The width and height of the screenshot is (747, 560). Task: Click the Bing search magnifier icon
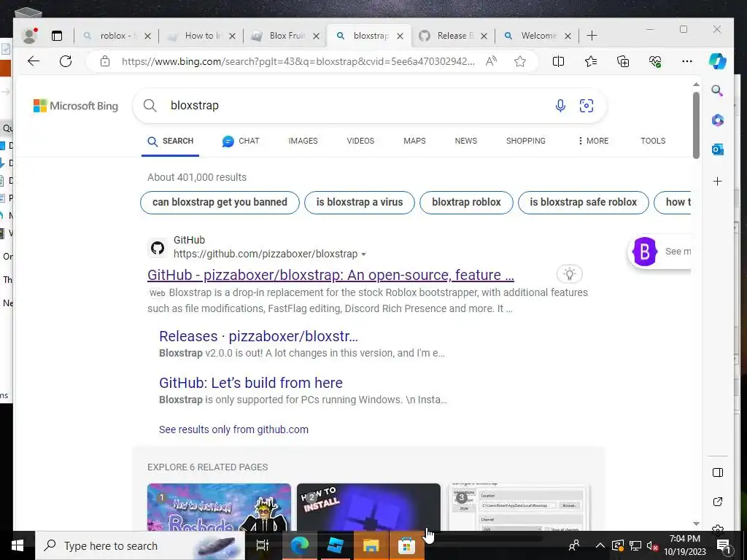point(150,105)
